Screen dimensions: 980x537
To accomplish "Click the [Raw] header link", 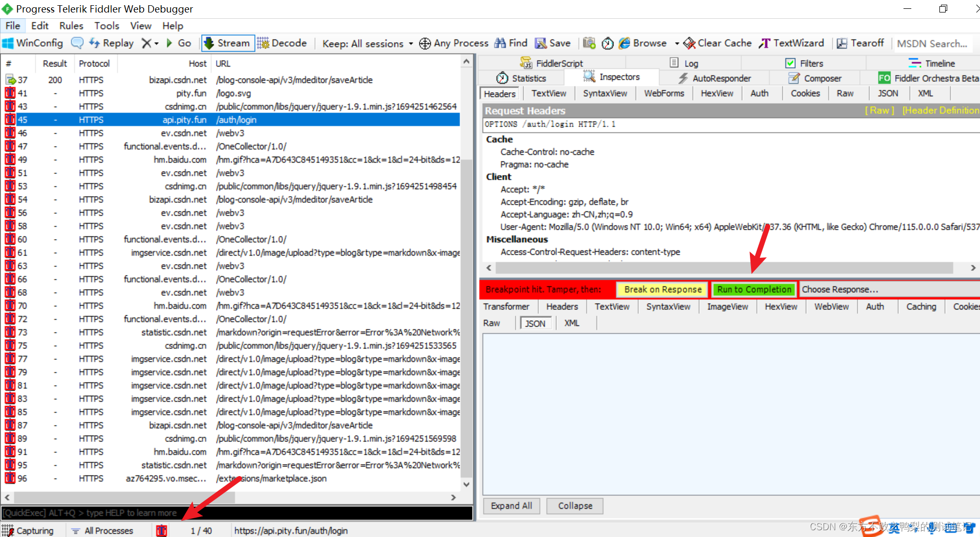I will pos(880,110).
